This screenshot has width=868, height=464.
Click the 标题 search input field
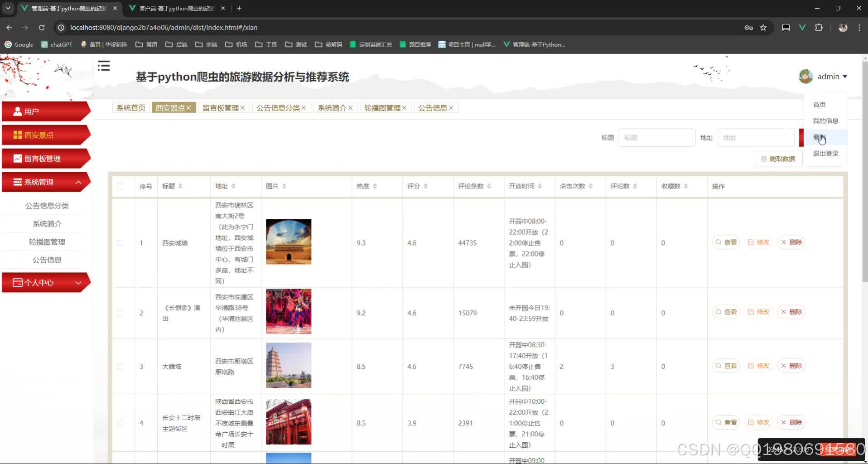[657, 137]
